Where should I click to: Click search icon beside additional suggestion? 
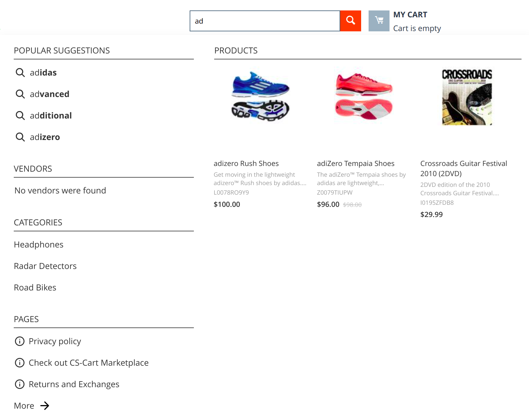coord(20,116)
